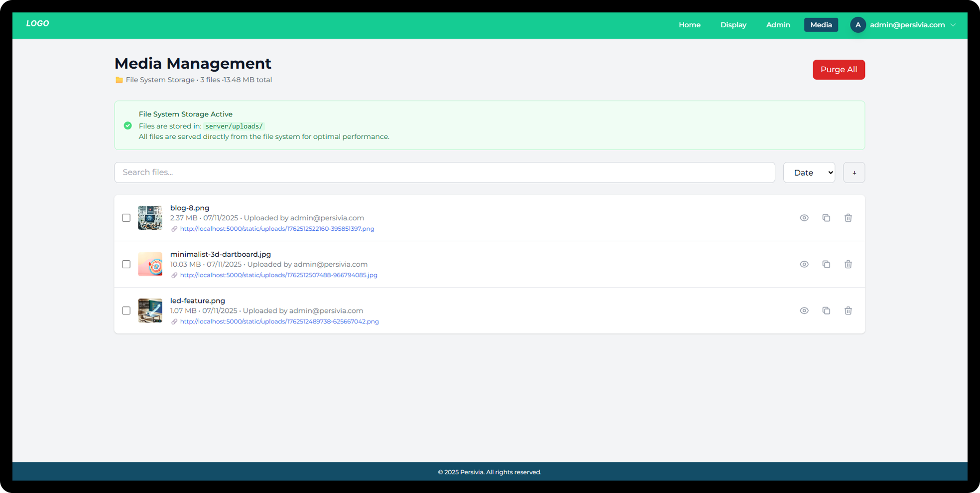Check the led-feature.png checkbox
The width and height of the screenshot is (980, 493).
pos(126,310)
